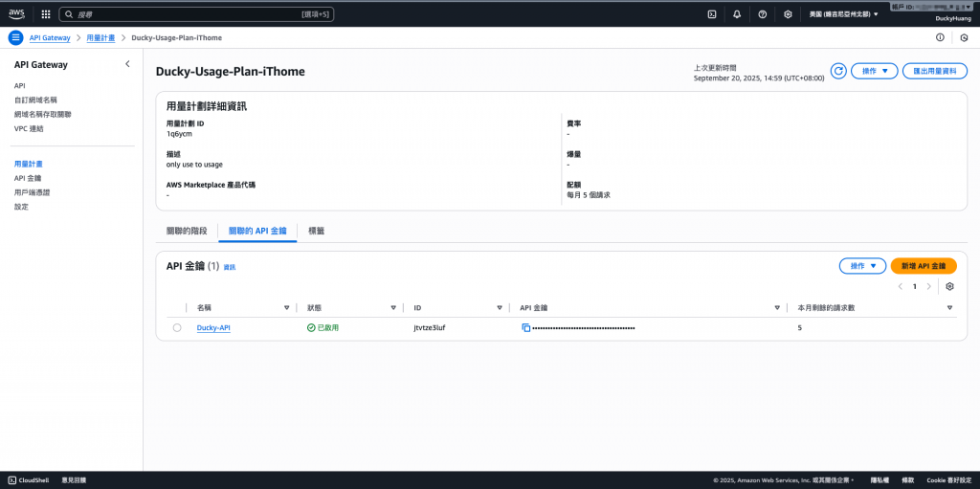This screenshot has height=489, width=980.
Task: Switch to 關聯的階段 tab
Action: click(187, 231)
